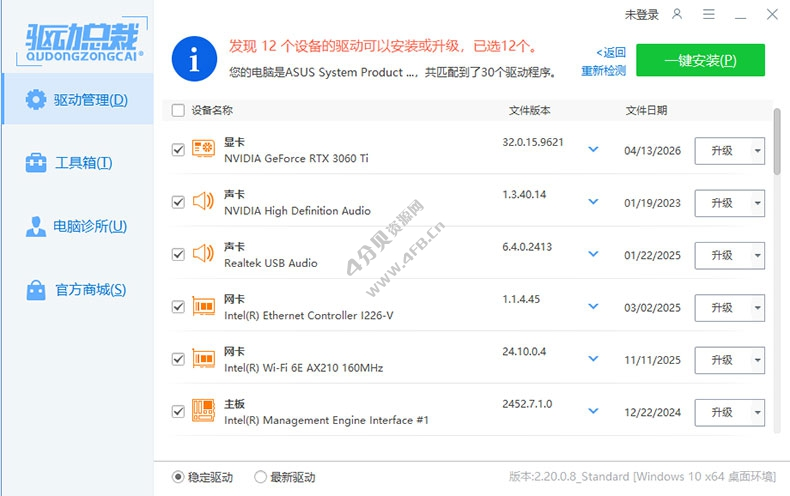Open the 工具箱(T) sidebar tab

(78, 162)
